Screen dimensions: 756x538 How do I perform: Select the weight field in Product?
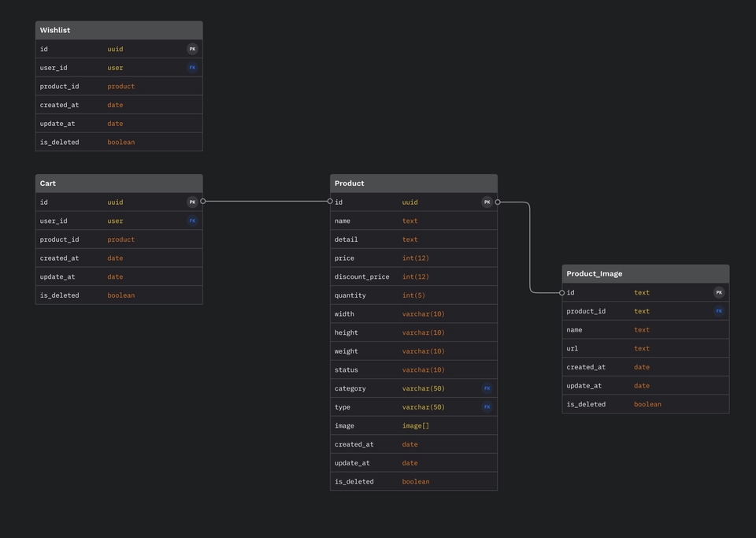[x=413, y=351]
